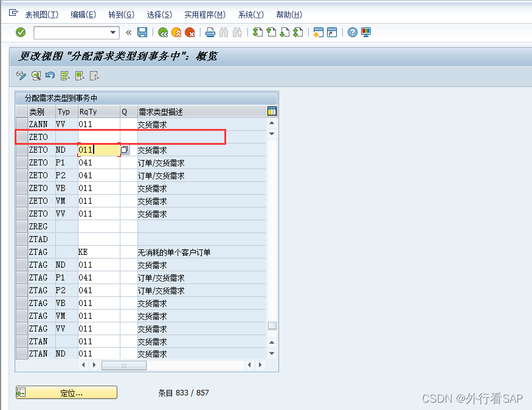This screenshot has height=410, width=532.
Task: Click the green Enter checkmark icon
Action: click(21, 32)
